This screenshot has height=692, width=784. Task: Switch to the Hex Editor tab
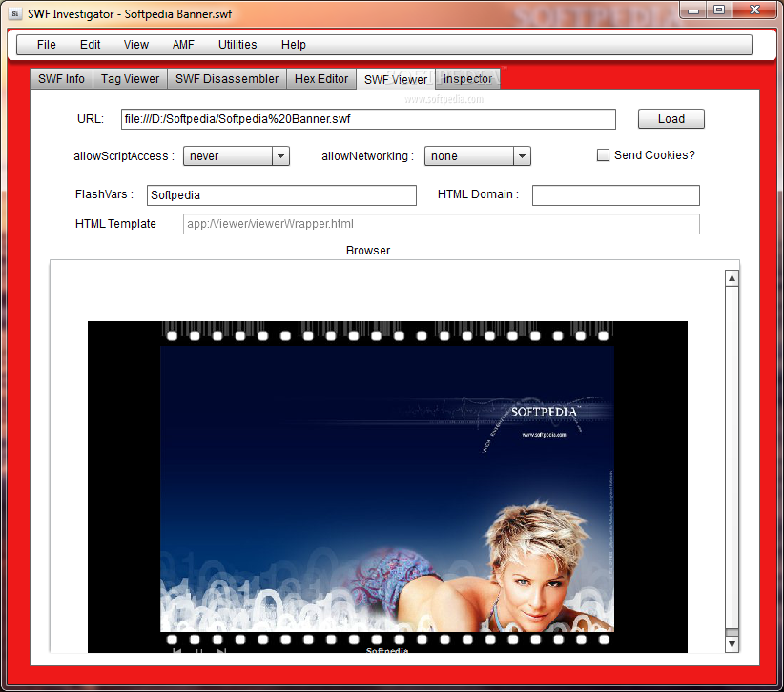321,79
